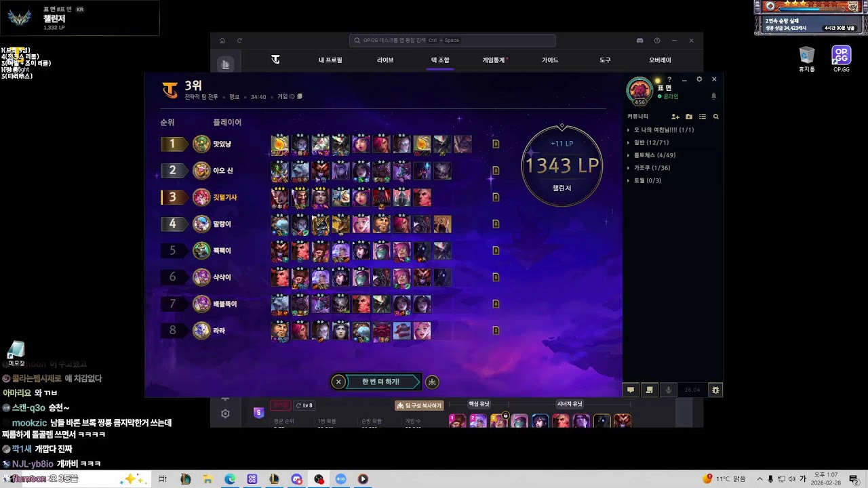Show hidden tray icons chevron
Screen dimensions: 868x488
click(759, 479)
